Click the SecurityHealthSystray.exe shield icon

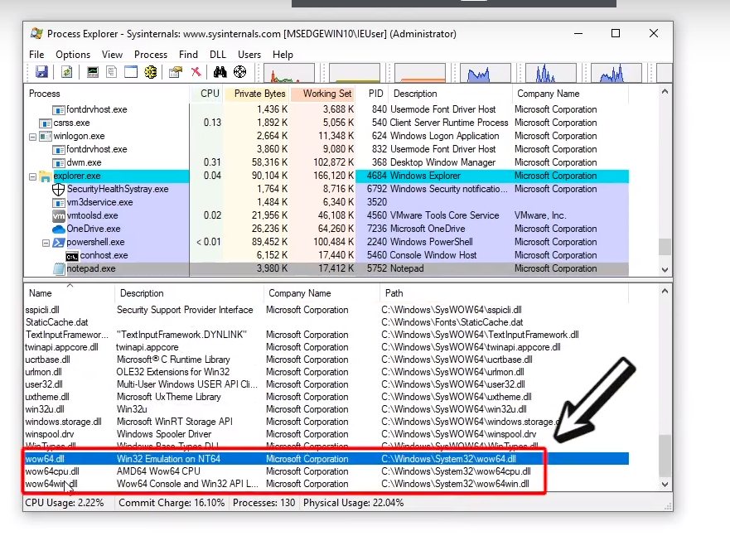coord(58,190)
